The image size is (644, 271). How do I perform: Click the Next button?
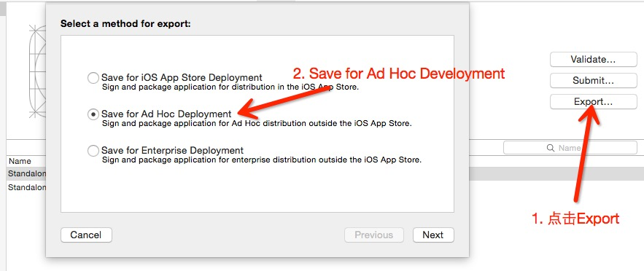(433, 235)
